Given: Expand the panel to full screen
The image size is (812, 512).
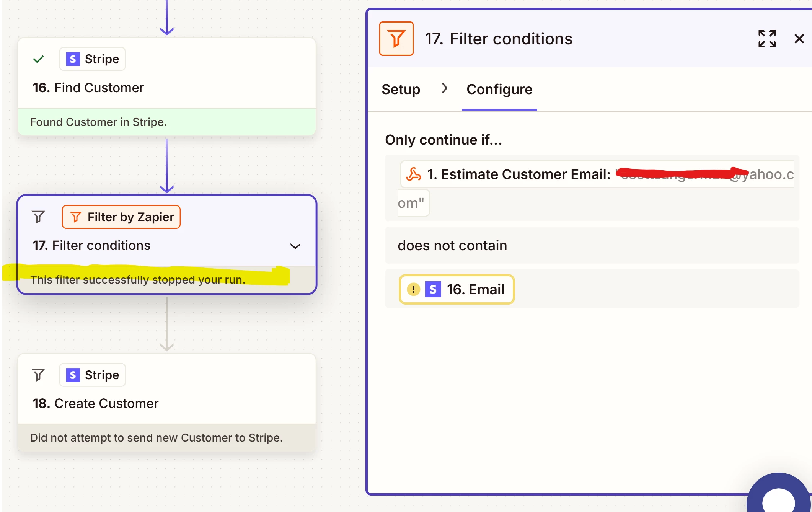Looking at the screenshot, I should tap(767, 39).
